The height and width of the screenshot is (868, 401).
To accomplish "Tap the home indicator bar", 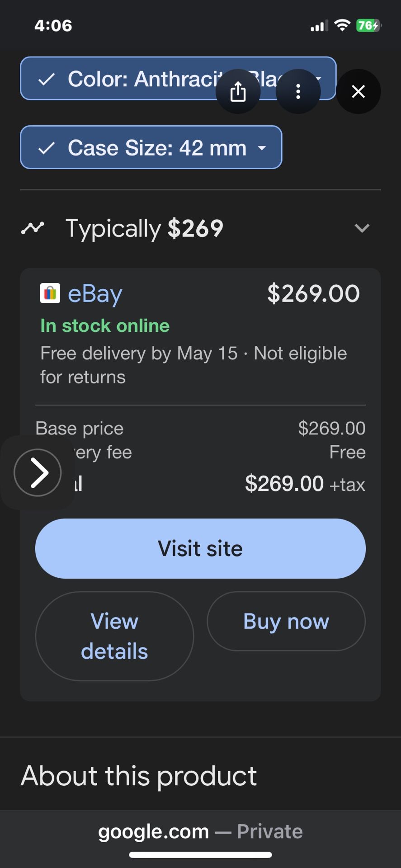I will click(200, 855).
